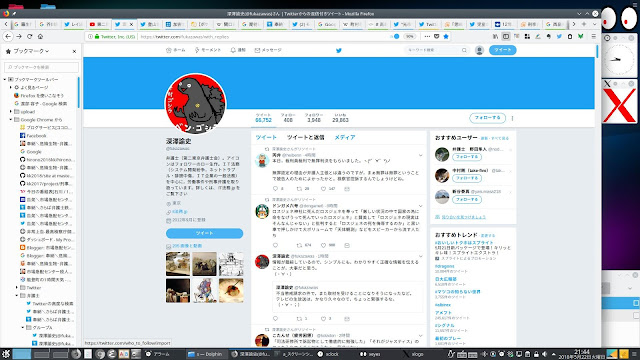Expand the Twitter bookmarks folder
This screenshot has height=360, width=640.
(17, 288)
